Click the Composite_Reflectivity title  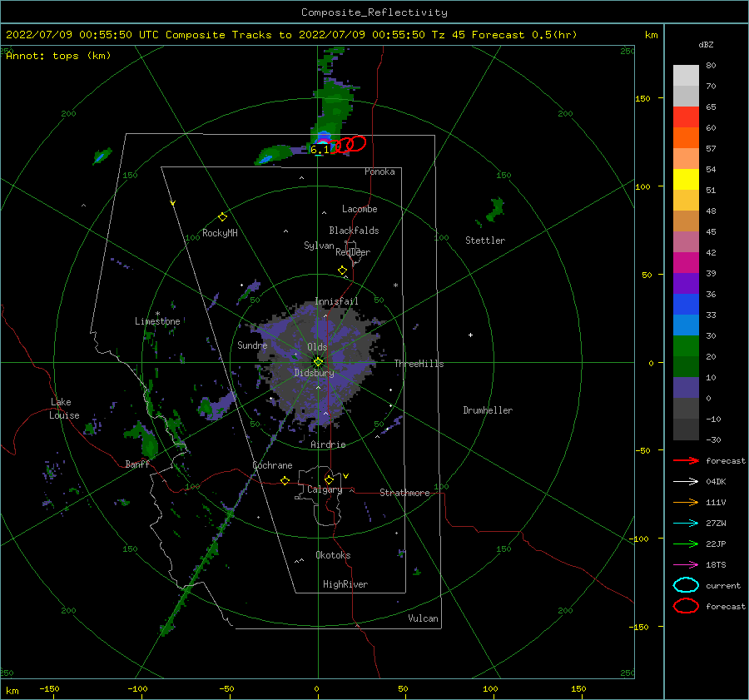pos(374,12)
